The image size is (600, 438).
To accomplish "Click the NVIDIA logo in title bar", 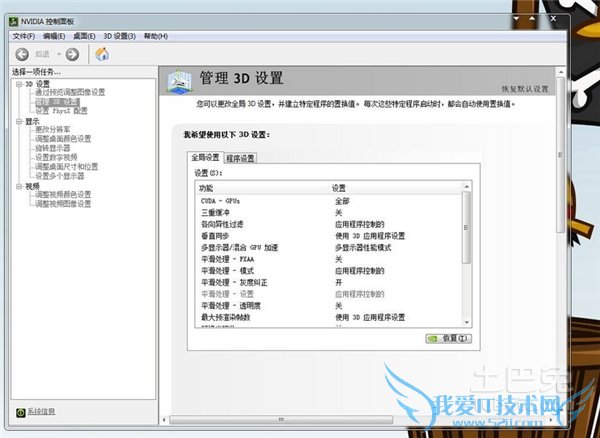I will coord(14,21).
